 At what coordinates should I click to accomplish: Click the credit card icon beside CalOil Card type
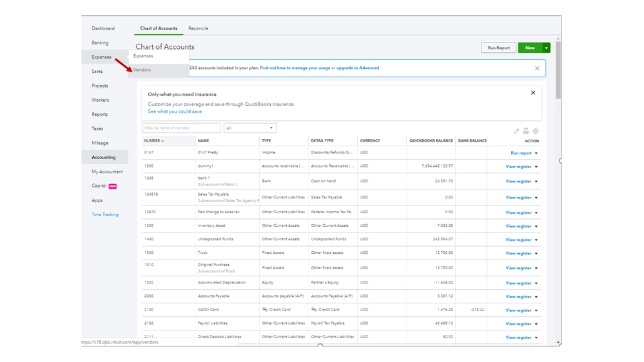[x=265, y=310]
